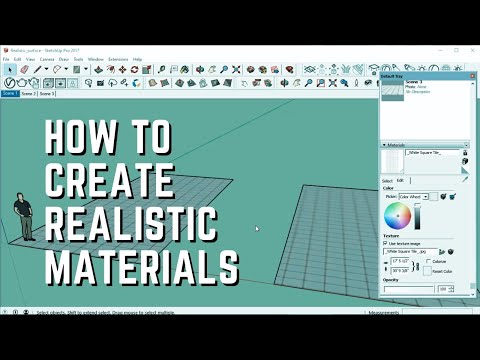Switch to the Scene 3 tab

(46, 94)
